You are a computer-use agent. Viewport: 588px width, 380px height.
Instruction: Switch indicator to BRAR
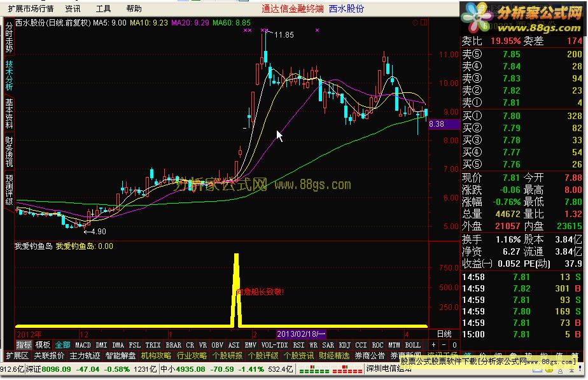[x=173, y=345]
